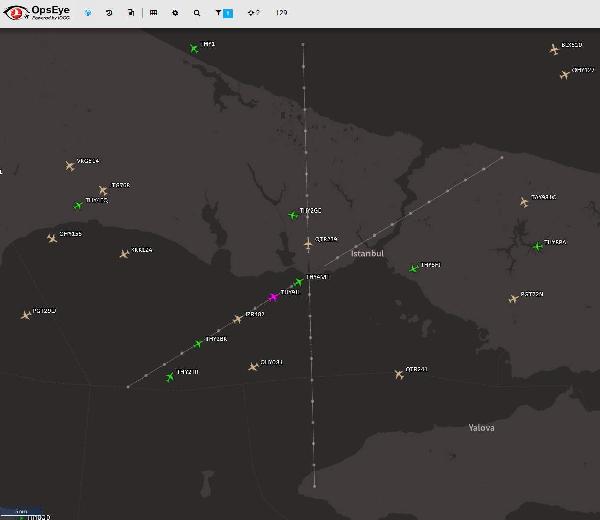Select the green THY28K aircraft
This screenshot has height=520, width=600.
pos(198,344)
